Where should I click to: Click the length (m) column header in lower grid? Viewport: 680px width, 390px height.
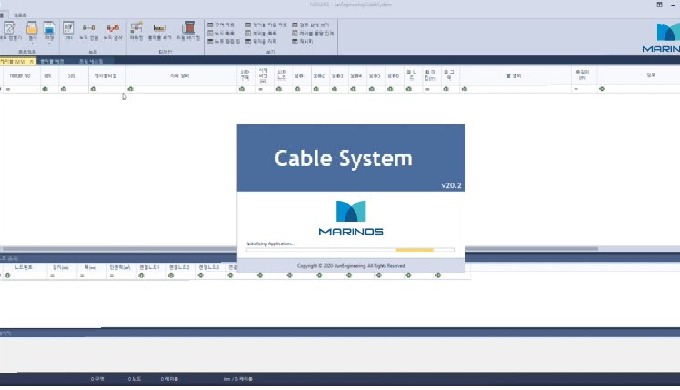61,267
